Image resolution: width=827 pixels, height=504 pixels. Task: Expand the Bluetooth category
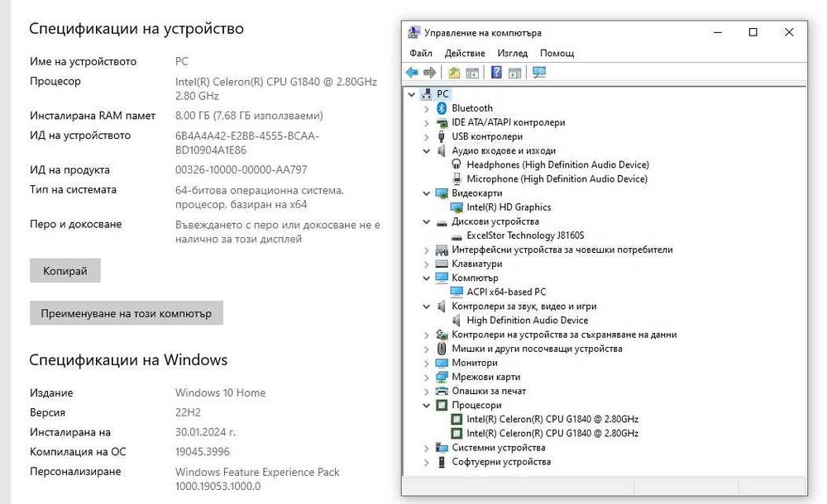click(x=427, y=108)
